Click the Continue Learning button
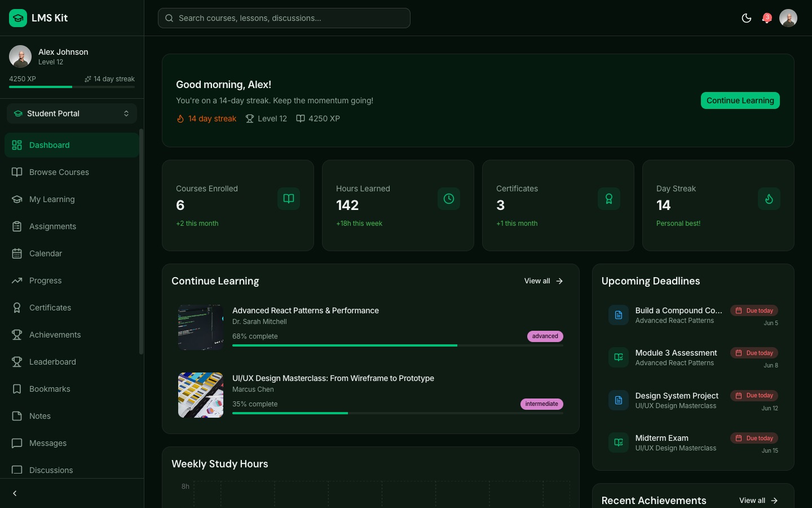Screen dimensions: 812x508 740,100
